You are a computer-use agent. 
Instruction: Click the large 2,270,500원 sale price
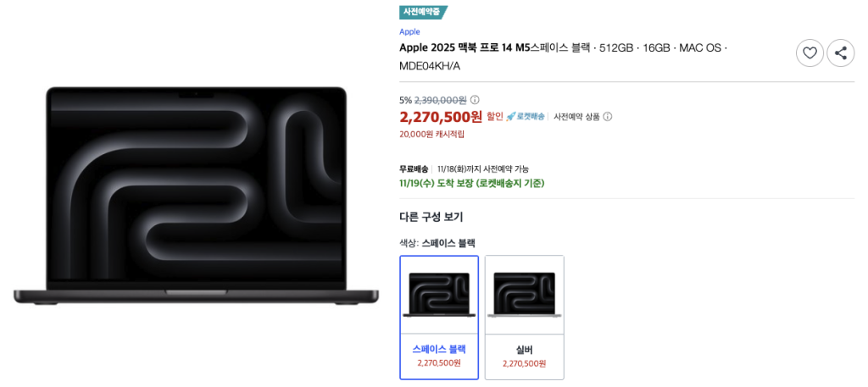click(x=441, y=116)
